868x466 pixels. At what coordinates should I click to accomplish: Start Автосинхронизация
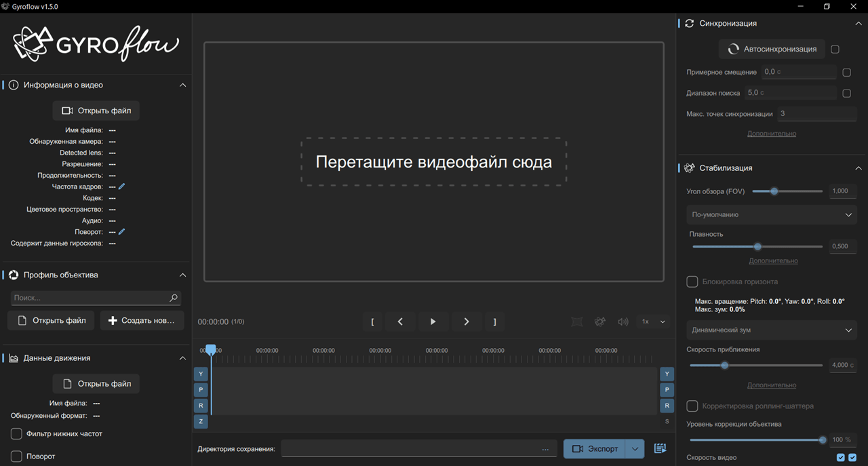tap(772, 49)
